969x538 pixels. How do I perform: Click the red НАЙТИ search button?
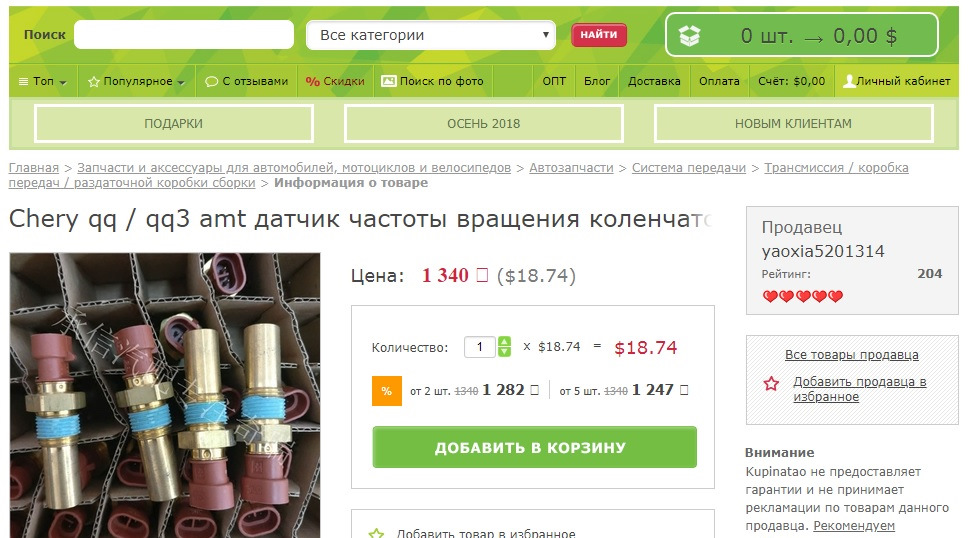[599, 35]
